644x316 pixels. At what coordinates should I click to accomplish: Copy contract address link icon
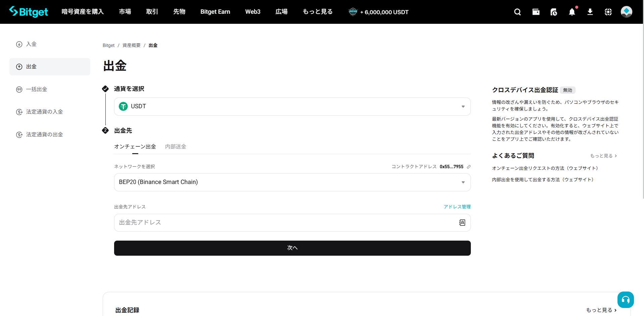(469, 167)
